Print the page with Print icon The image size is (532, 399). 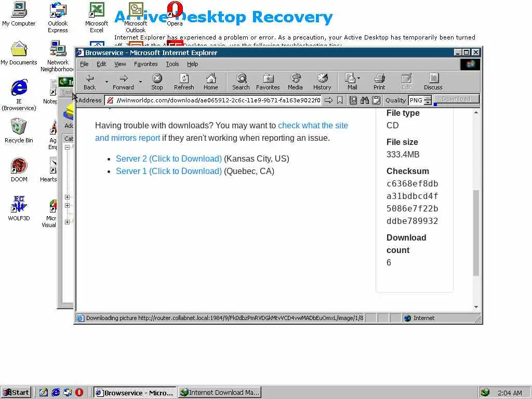coord(379,78)
